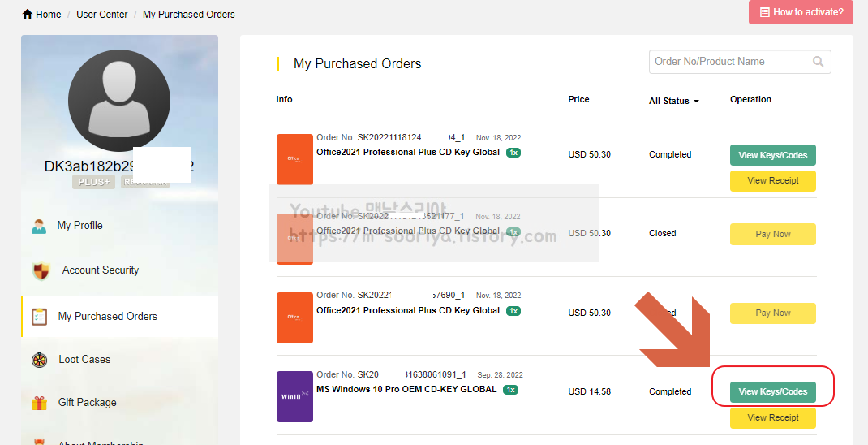Click Completed status of the Windows 10 order
The width and height of the screenshot is (868, 445).
(670, 391)
